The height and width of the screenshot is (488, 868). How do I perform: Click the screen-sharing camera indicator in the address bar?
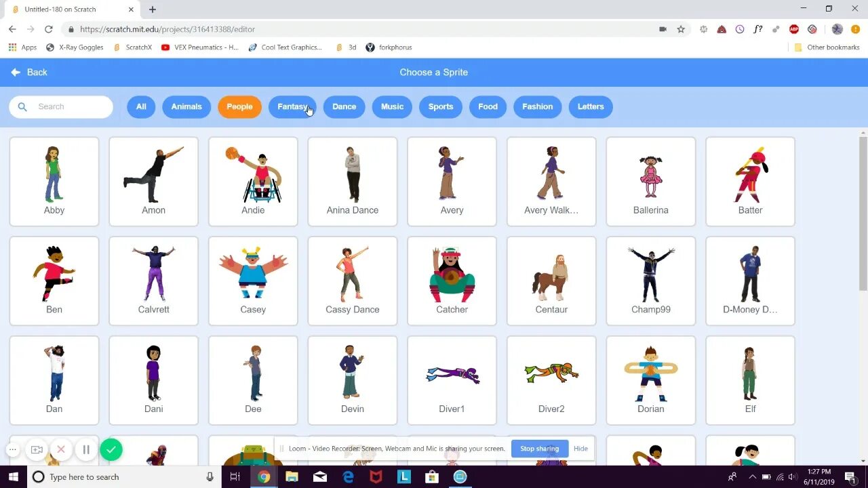[x=663, y=29]
